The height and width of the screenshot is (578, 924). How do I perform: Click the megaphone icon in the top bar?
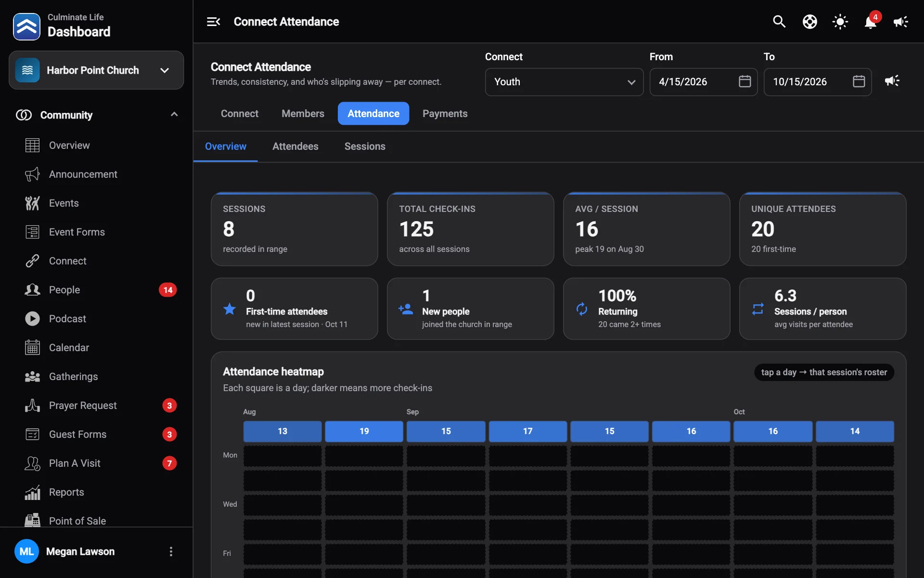click(900, 22)
